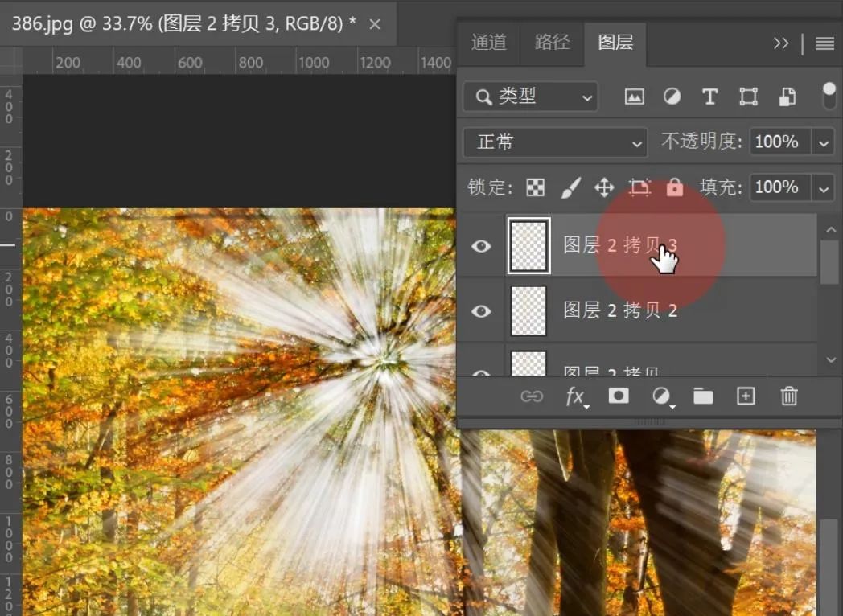Select thumbnail of 图层 2 拷贝 3
Screen dimensions: 843x616
[x=528, y=246]
